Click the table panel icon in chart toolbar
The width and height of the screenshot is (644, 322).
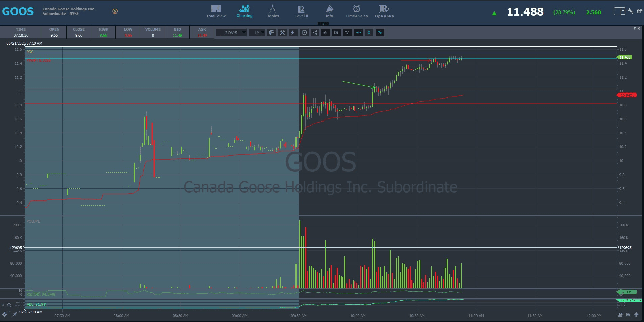336,33
